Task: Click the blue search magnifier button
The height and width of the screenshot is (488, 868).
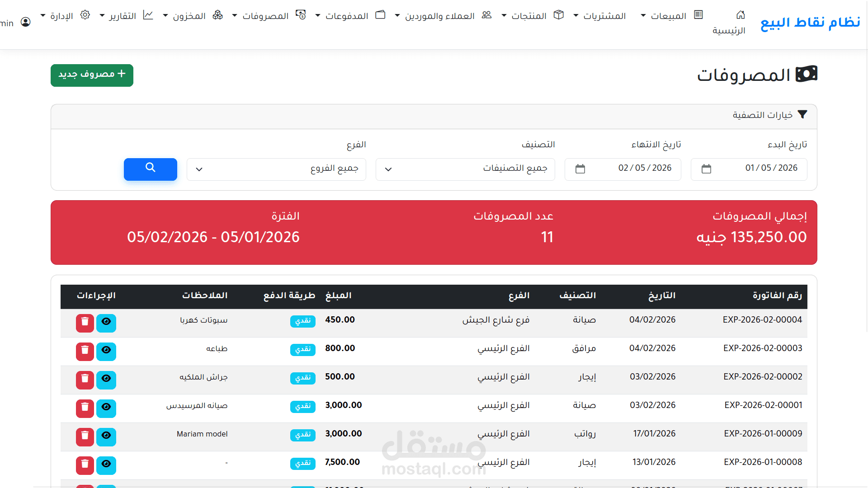Action: 151,169
